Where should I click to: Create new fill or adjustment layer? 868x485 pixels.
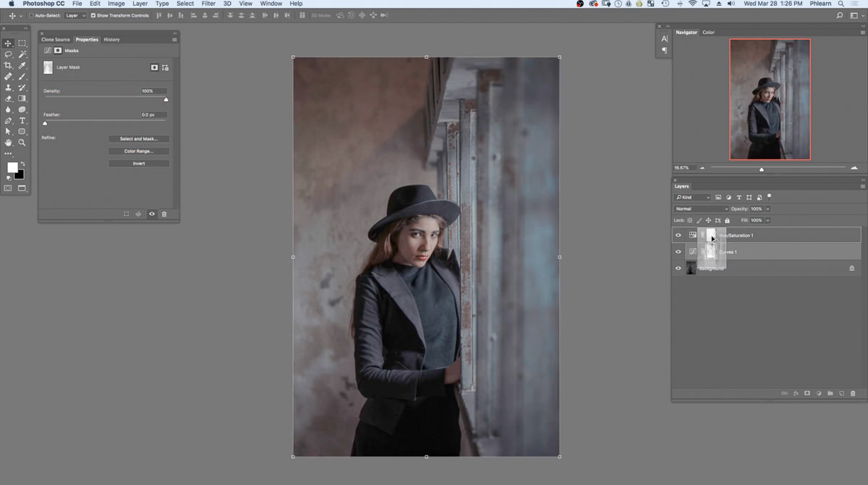point(818,393)
